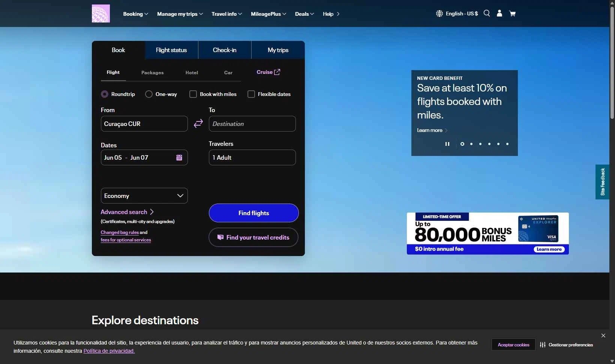The height and width of the screenshot is (364, 615).
Task: Click the Destination input field
Action: 252,124
